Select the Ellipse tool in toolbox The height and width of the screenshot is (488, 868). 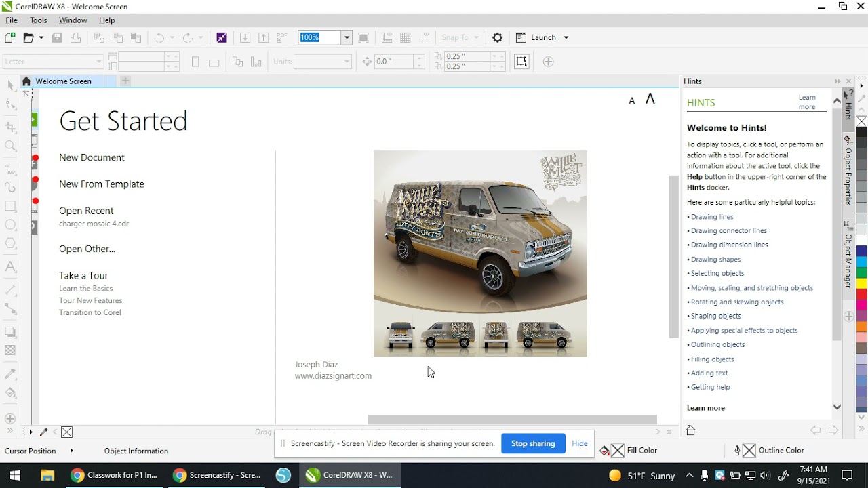click(10, 224)
